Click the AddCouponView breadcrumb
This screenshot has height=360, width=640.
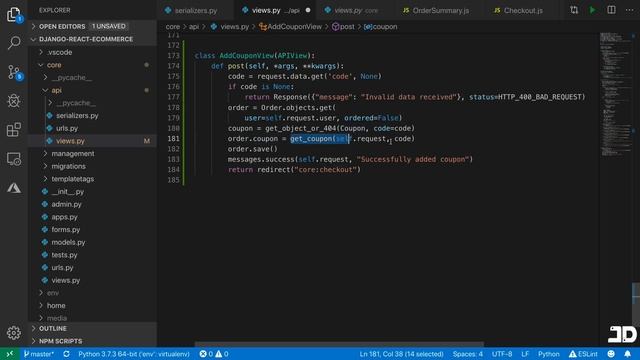tap(290, 27)
